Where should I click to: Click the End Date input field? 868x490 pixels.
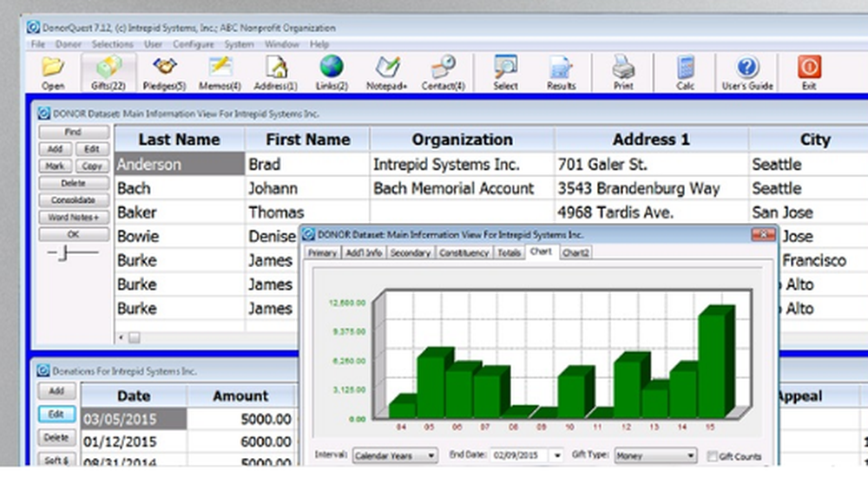[x=521, y=455]
